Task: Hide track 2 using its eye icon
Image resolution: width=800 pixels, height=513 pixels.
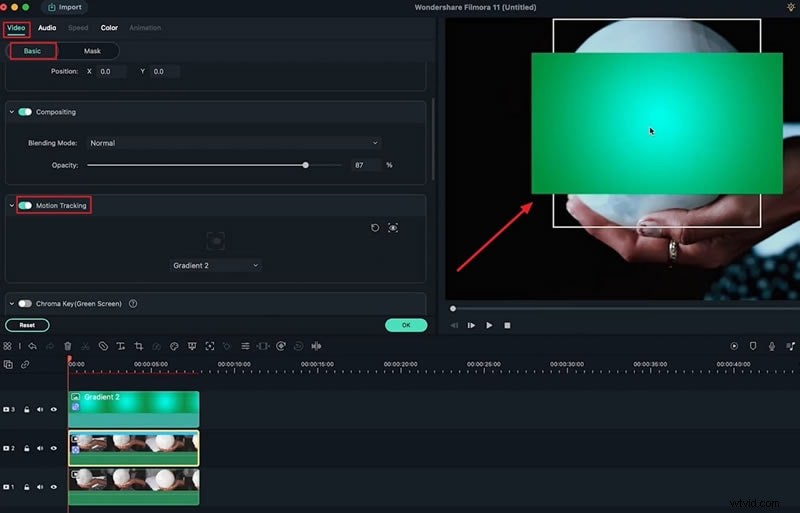Action: tap(54, 448)
